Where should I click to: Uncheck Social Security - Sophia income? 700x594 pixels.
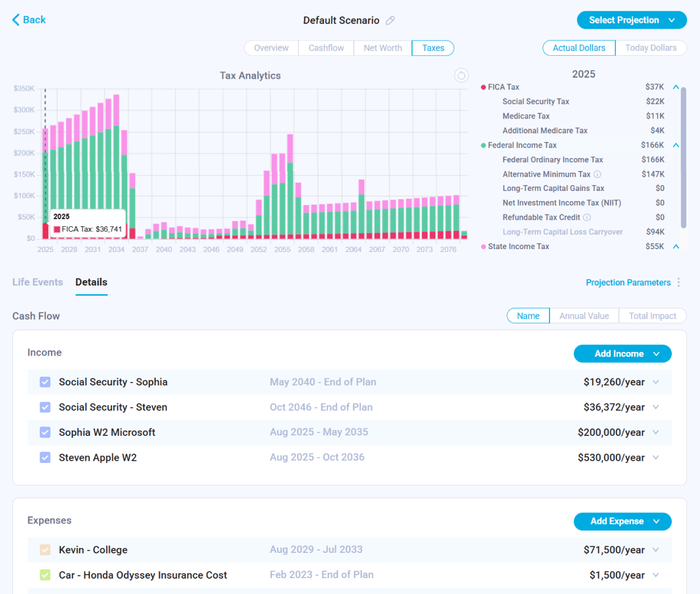[45, 382]
